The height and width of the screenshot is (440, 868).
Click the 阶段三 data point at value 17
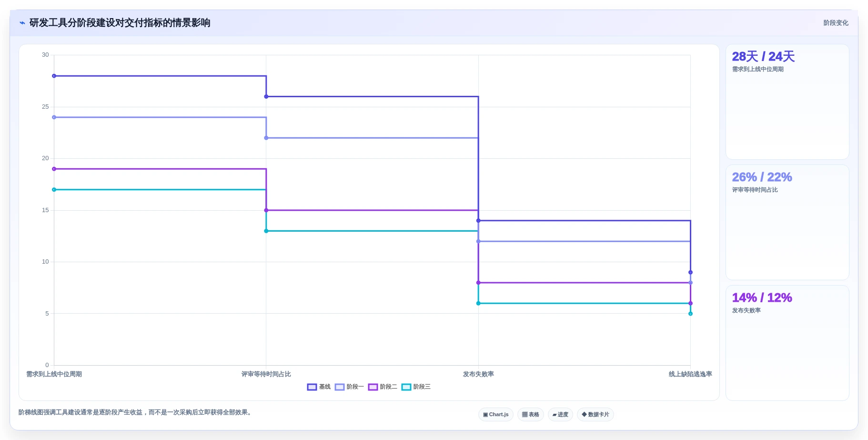54,190
